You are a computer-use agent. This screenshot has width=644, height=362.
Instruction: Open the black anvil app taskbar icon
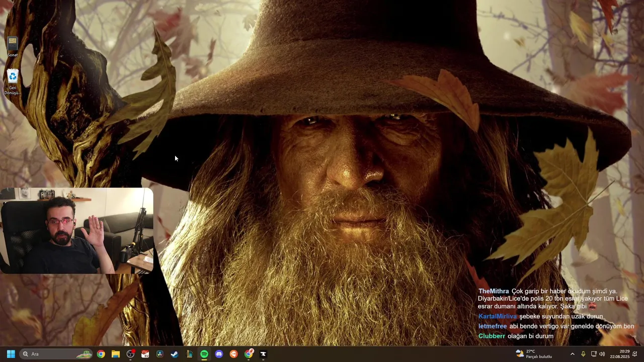coord(263,354)
